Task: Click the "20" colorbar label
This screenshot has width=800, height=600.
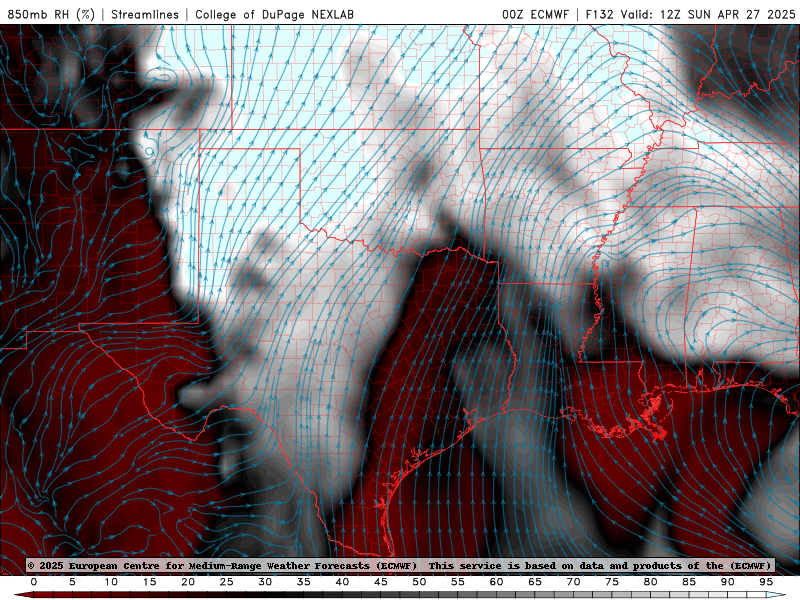Action: pyautogui.click(x=188, y=582)
